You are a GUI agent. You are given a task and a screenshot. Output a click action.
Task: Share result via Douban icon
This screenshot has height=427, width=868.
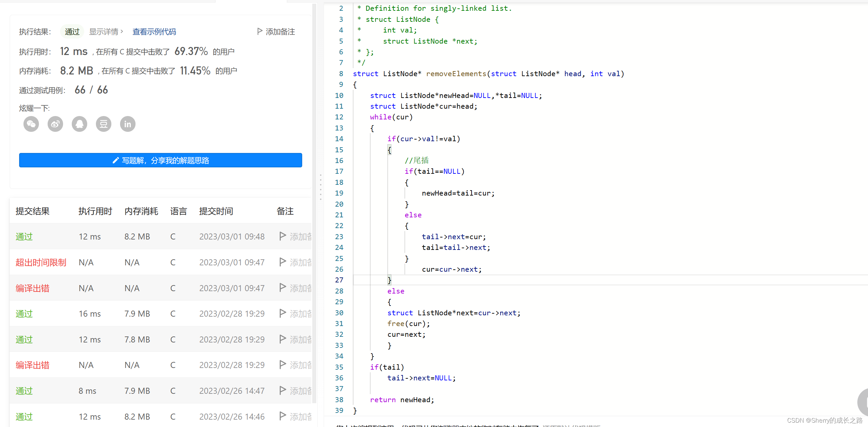[x=103, y=124]
